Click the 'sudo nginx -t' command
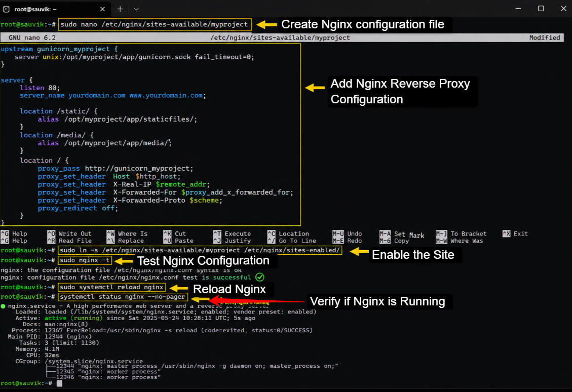This screenshot has width=572, height=392. tap(85, 260)
